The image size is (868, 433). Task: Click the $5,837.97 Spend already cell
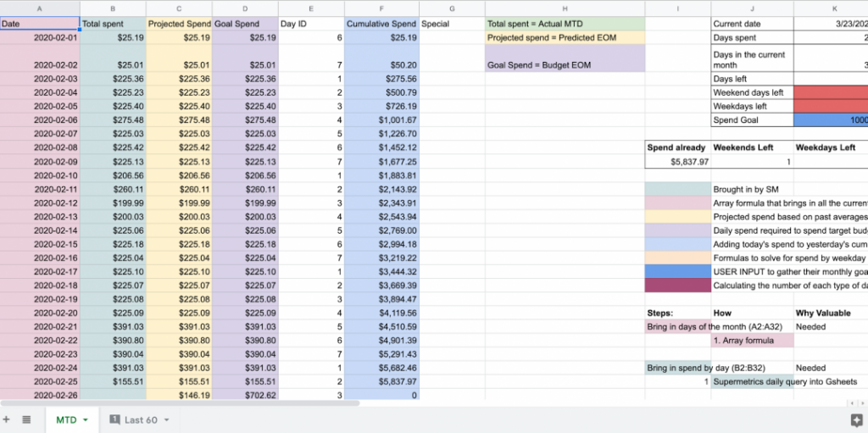pos(677,162)
